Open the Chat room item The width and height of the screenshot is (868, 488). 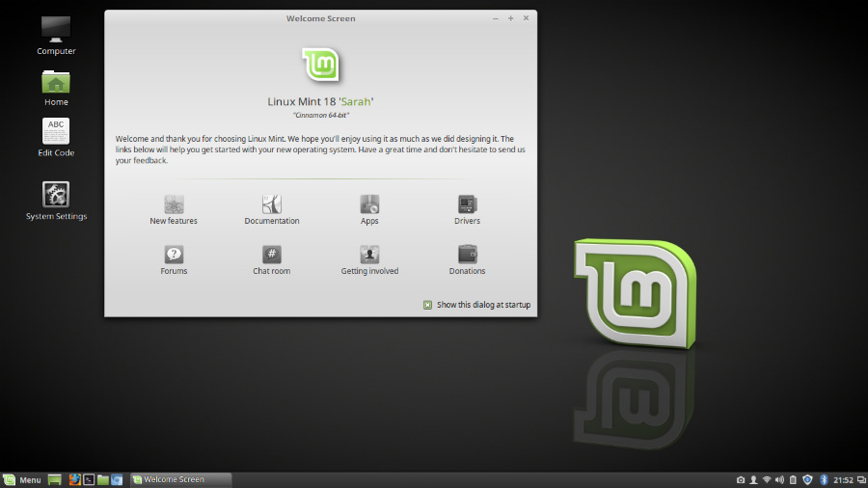(x=271, y=260)
